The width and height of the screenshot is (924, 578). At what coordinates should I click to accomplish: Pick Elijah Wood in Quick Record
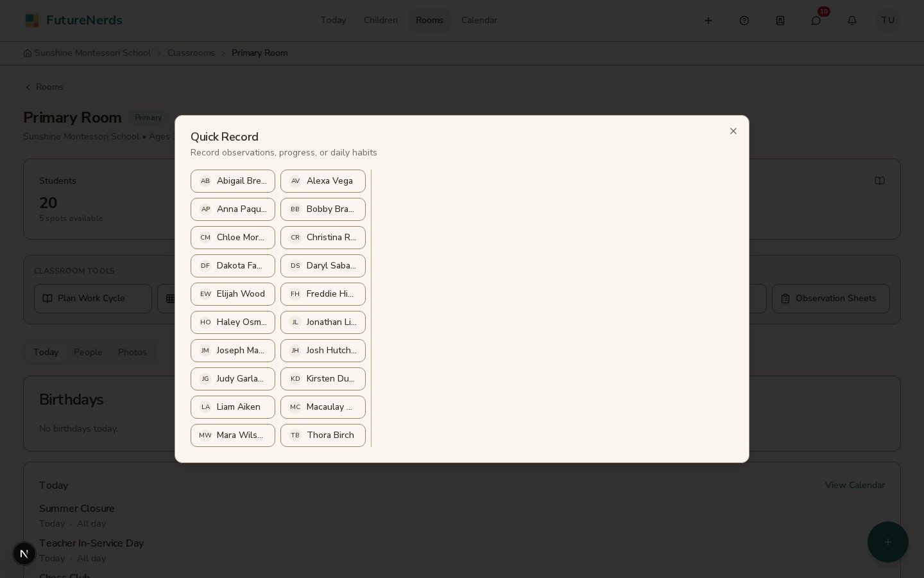click(x=233, y=294)
